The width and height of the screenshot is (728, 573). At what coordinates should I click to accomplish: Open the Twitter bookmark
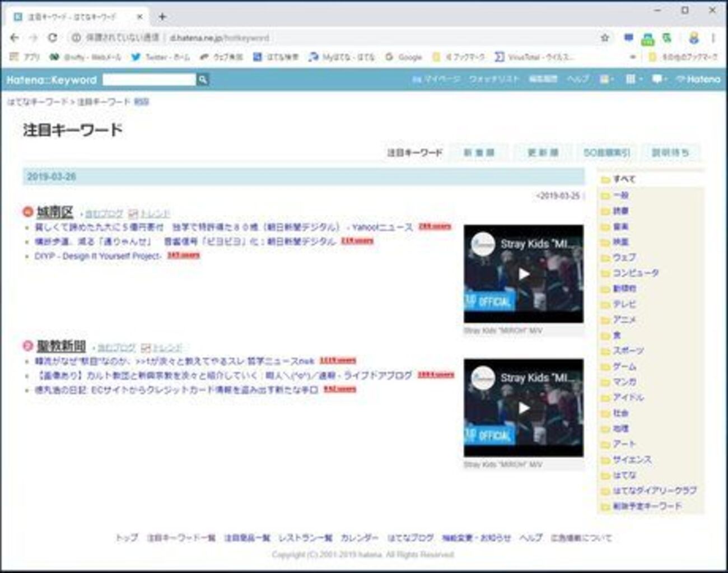pyautogui.click(x=161, y=57)
